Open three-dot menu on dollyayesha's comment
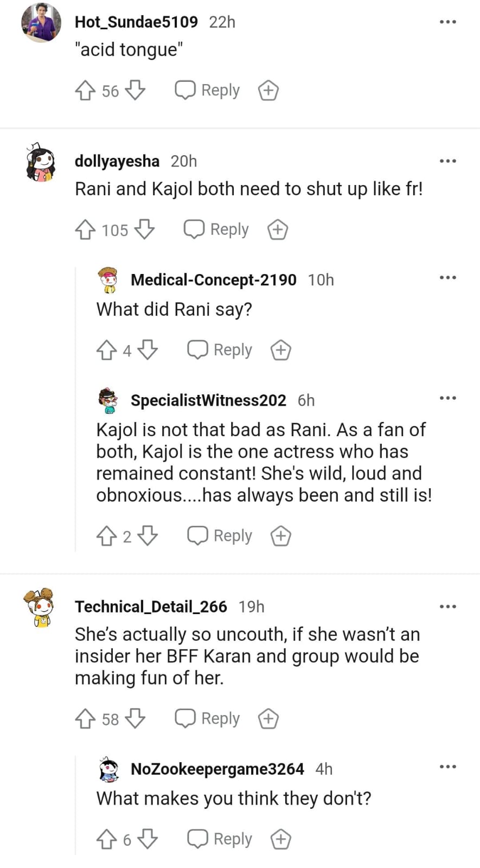Screen dimensions: 480x868 click(447, 161)
